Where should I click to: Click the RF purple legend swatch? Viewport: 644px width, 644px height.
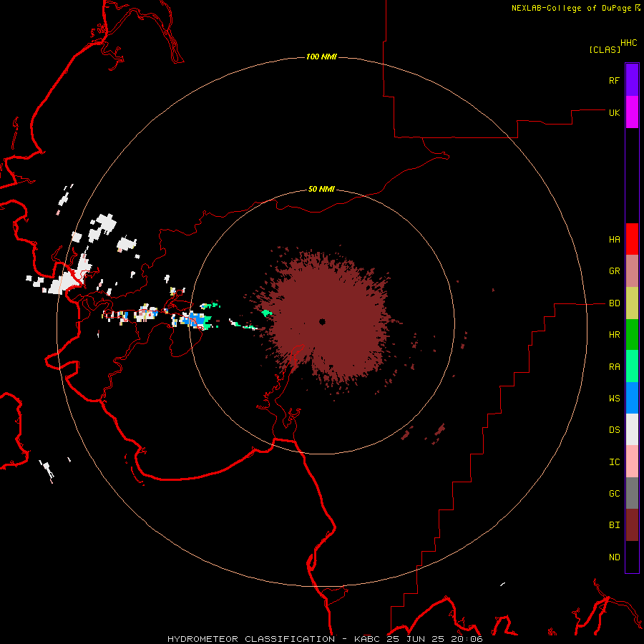tap(632, 80)
